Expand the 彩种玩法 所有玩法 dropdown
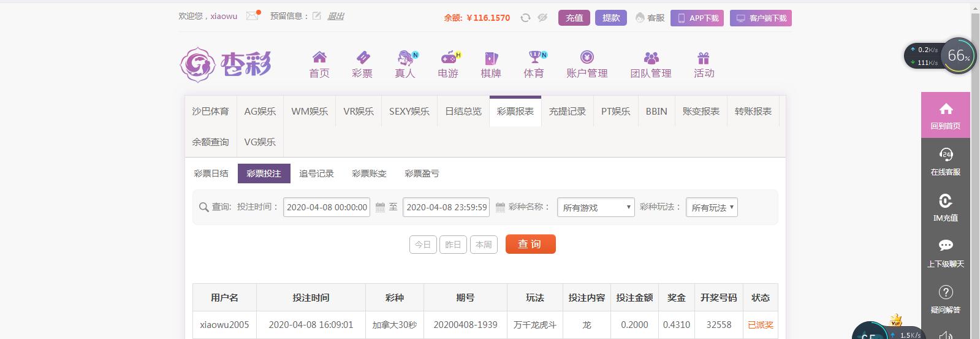This screenshot has height=339, width=980. click(712, 207)
